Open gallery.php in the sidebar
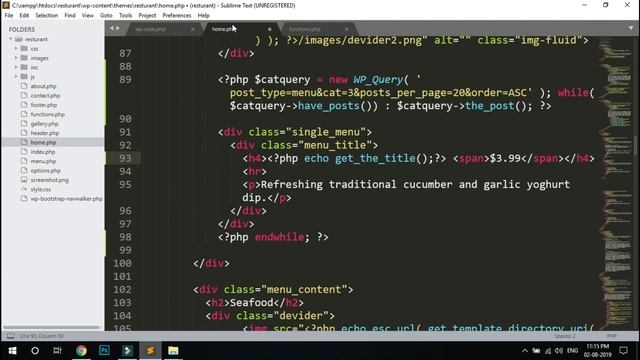This screenshot has height=360, width=640. 44,124
